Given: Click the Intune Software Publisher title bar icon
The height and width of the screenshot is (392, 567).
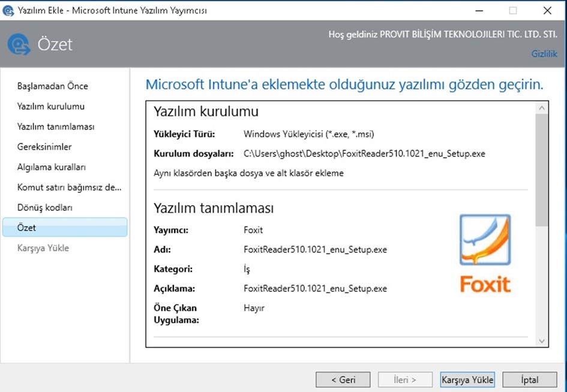Looking at the screenshot, I should 8,10.
